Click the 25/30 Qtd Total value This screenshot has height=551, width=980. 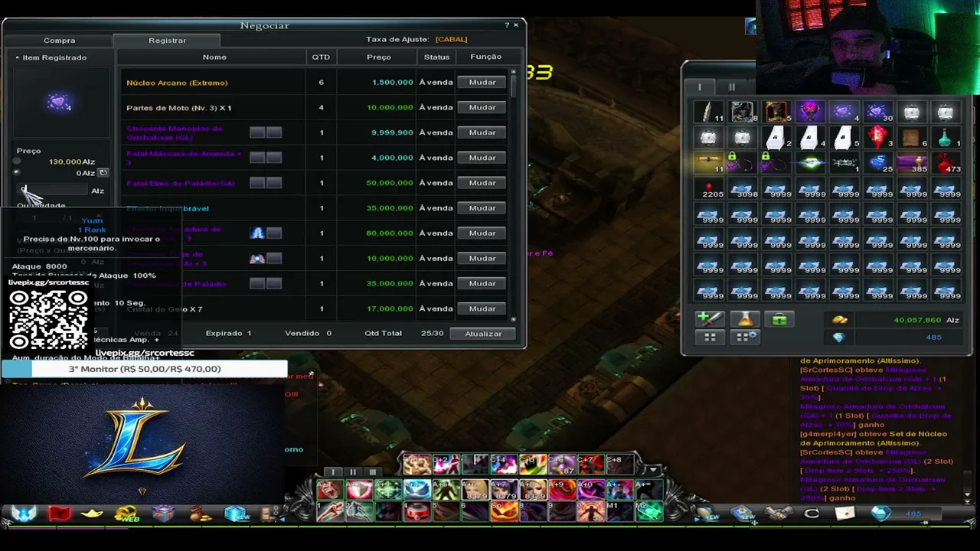(x=432, y=334)
